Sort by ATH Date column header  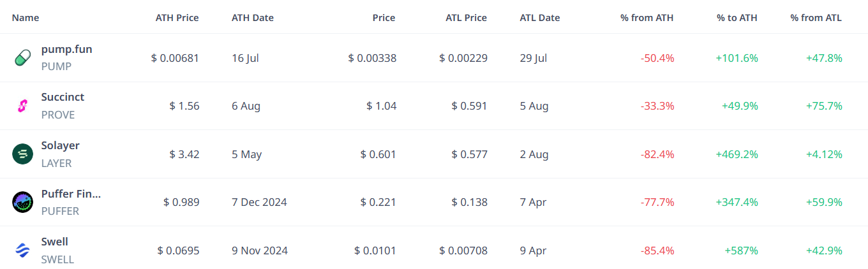[x=253, y=18]
